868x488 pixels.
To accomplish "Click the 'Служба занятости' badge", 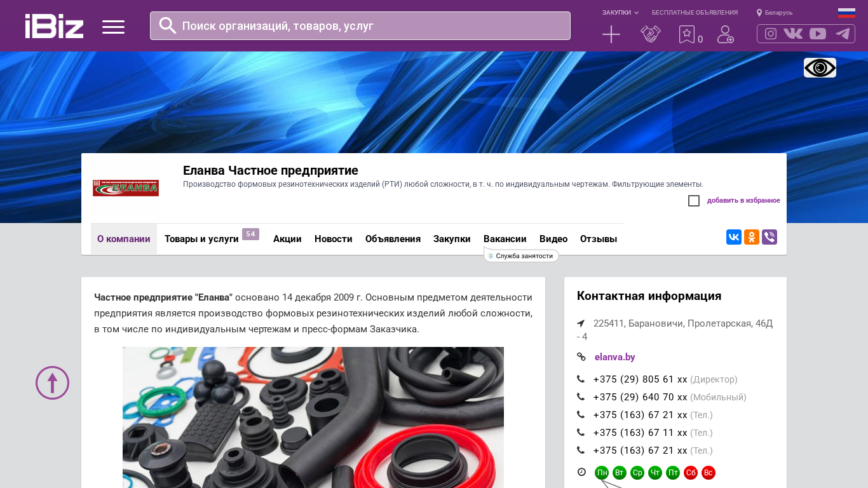I will coord(521,255).
